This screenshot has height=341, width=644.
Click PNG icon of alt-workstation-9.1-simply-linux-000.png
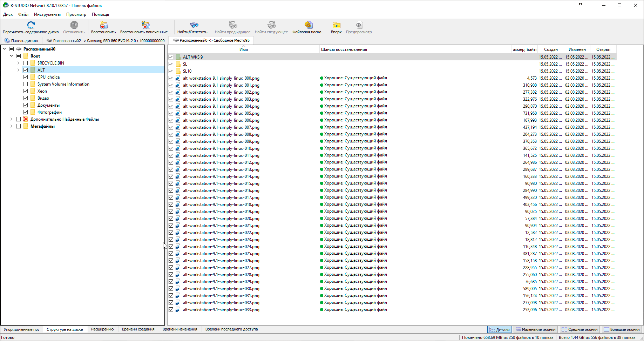tap(178, 78)
